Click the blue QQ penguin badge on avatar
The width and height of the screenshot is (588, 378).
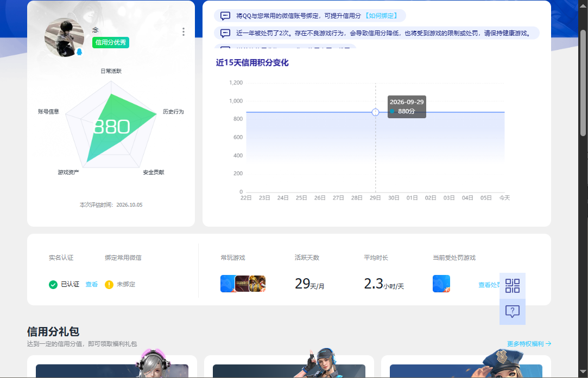pos(79,52)
